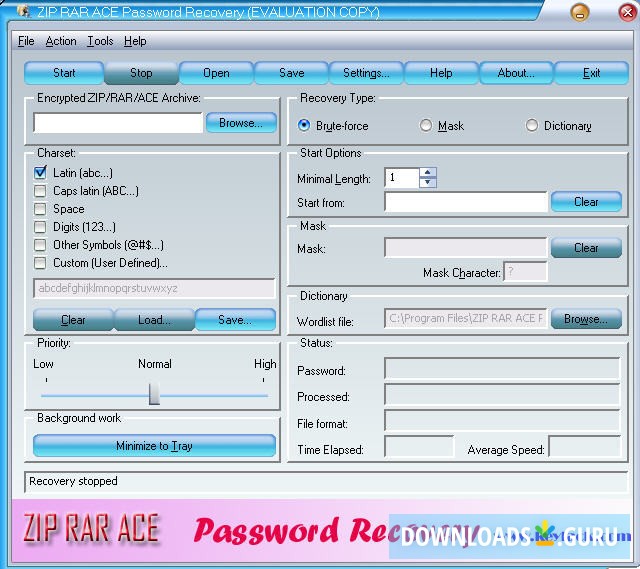640x569 pixels.
Task: Click the Start button
Action: 64,73
